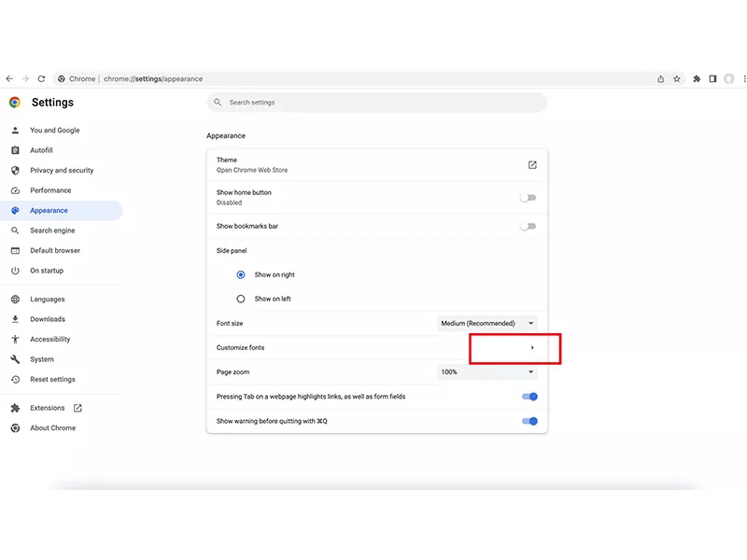Open the Extensions link in the sidebar

click(x=48, y=408)
